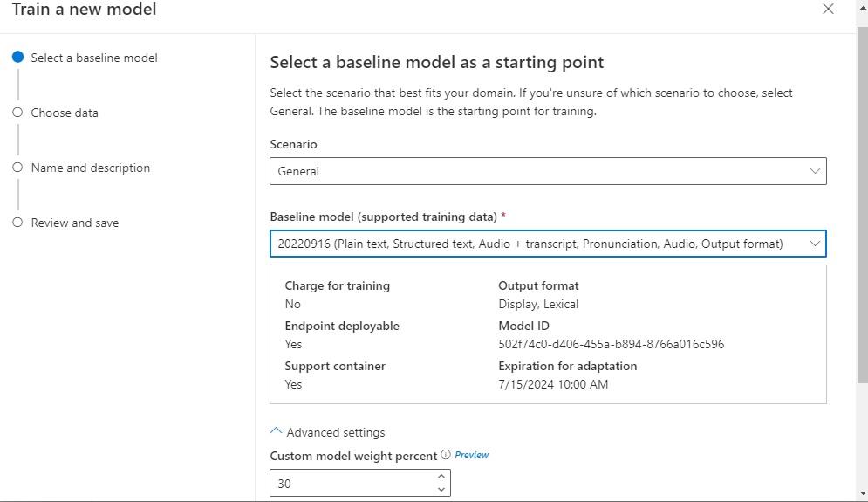The width and height of the screenshot is (868, 502).
Task: Click the Name and description step circle
Action: [17, 168]
